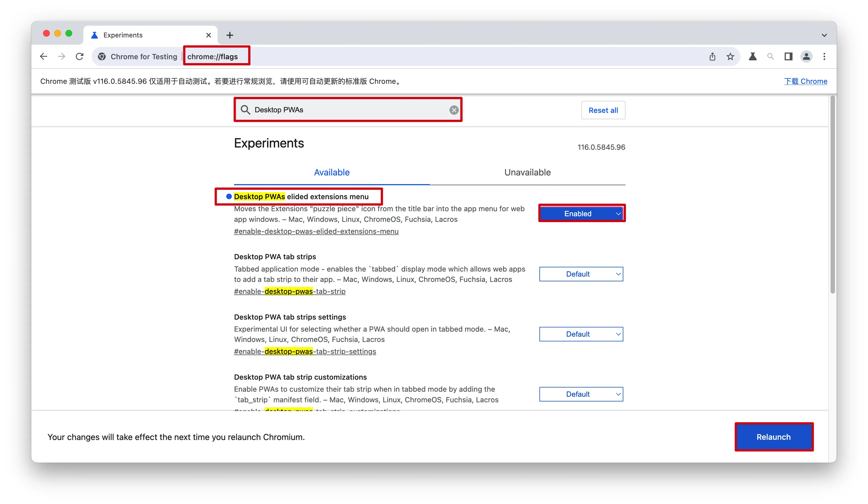Screen dimensions: 868x504
Task: Click the 下载 Chrome link
Action: click(805, 81)
